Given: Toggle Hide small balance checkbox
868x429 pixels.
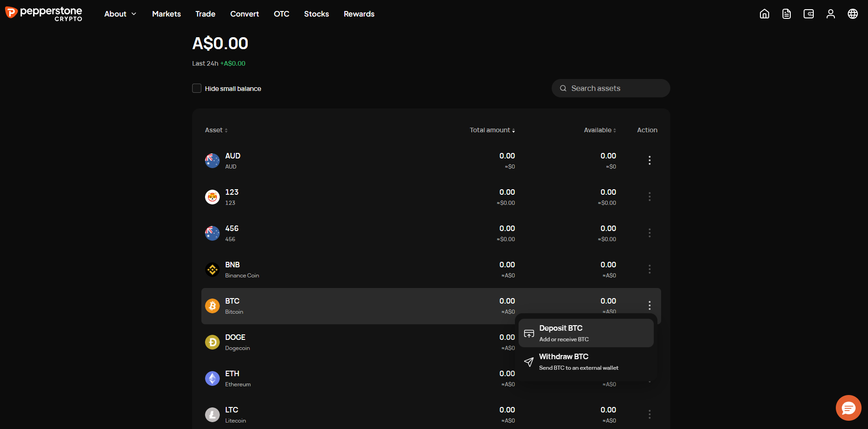Looking at the screenshot, I should coord(197,88).
